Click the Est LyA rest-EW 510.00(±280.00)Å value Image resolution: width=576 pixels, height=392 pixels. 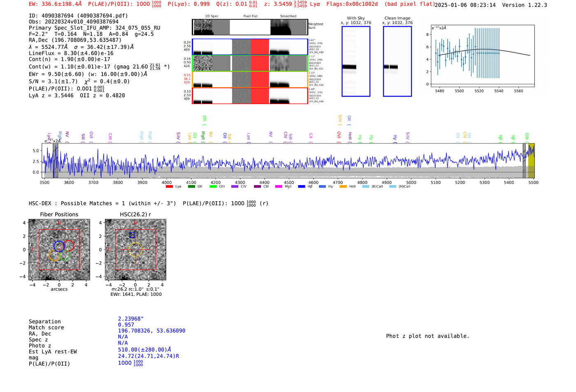tap(144, 350)
